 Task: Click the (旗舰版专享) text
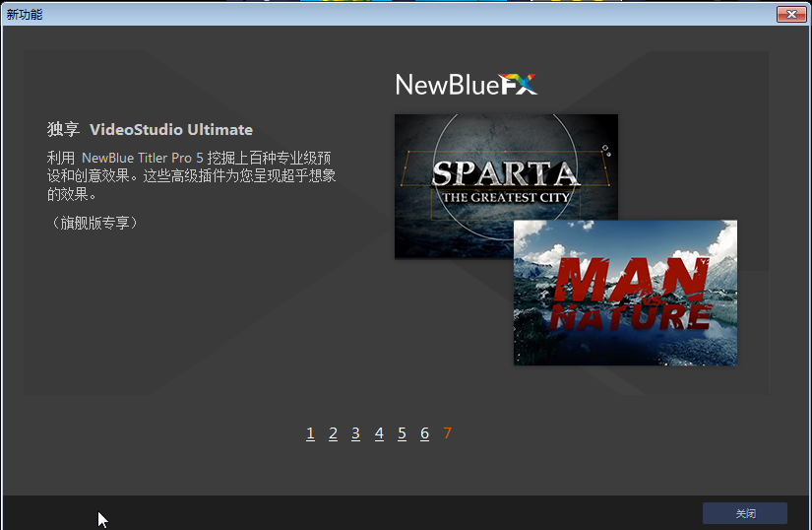tap(94, 223)
